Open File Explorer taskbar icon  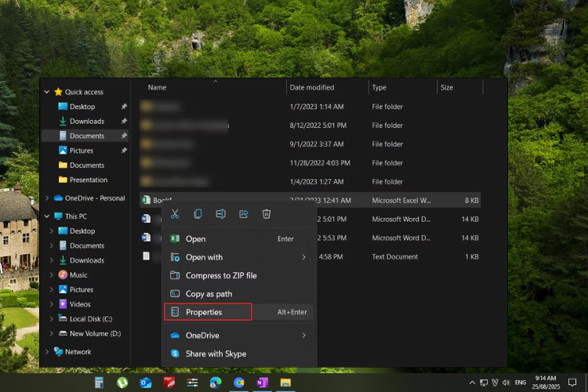285,383
